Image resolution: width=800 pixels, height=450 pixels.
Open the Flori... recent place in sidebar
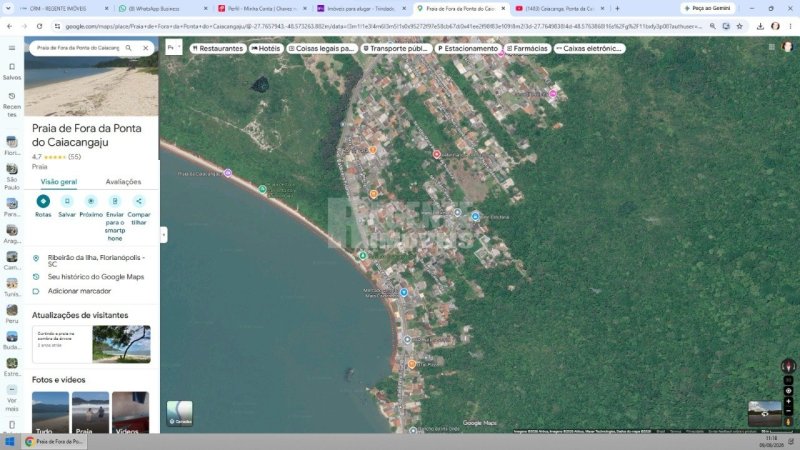(x=12, y=146)
